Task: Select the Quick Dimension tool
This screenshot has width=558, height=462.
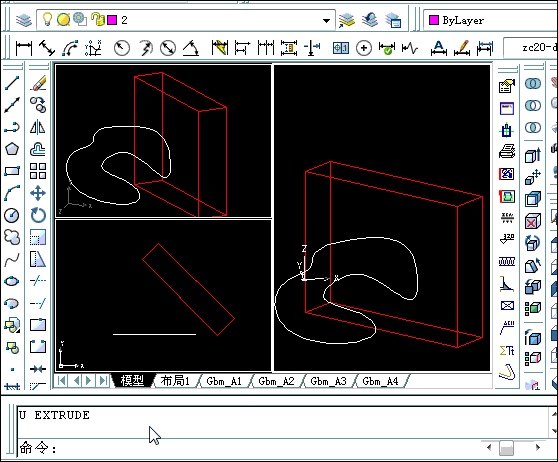Action: (x=220, y=48)
